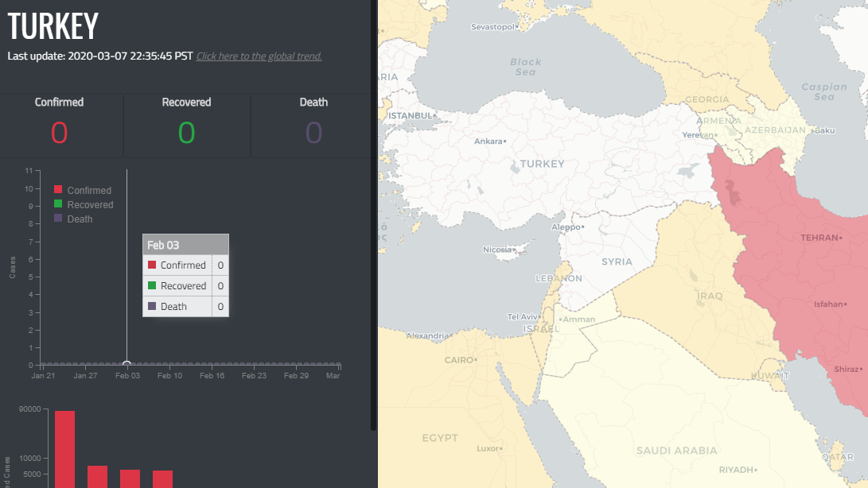Screen dimensions: 868x488
Task: Click the Iraq region on the map
Action: [x=710, y=296]
